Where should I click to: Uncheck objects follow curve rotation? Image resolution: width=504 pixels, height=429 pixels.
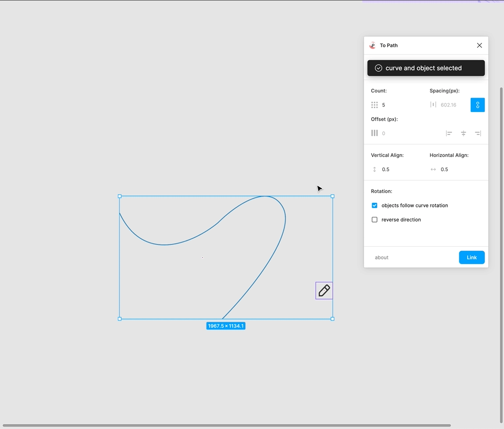(x=374, y=205)
